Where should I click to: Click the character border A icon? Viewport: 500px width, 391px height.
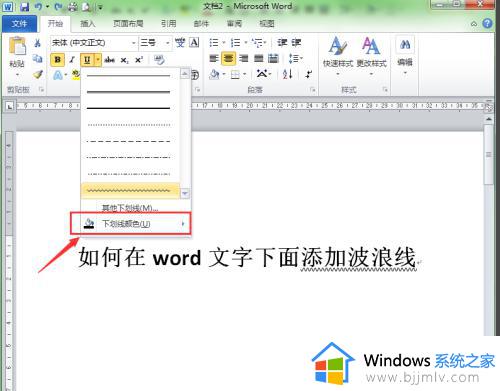click(x=194, y=42)
